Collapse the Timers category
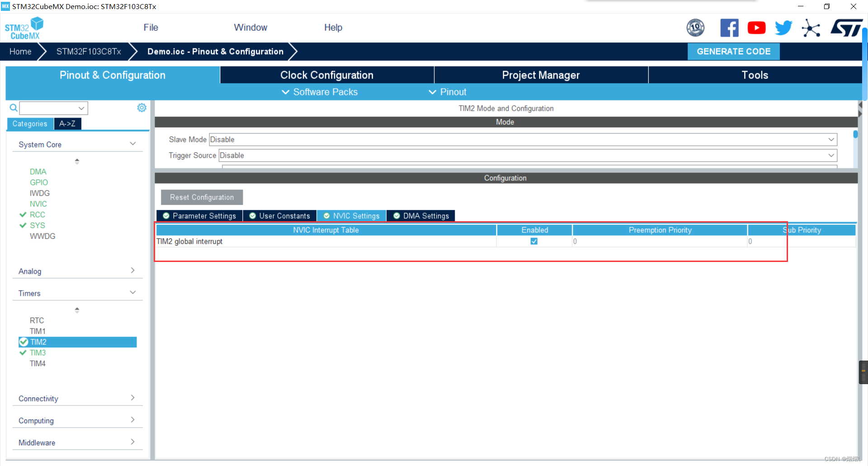Image resolution: width=868 pixels, height=466 pixels. click(77, 293)
